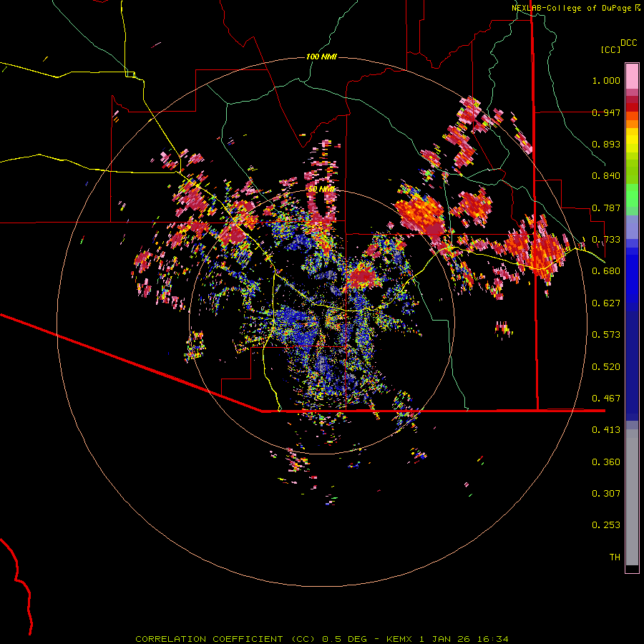The height and width of the screenshot is (644, 644).
Task: Click the 0.627 color scale value
Action: (x=606, y=303)
